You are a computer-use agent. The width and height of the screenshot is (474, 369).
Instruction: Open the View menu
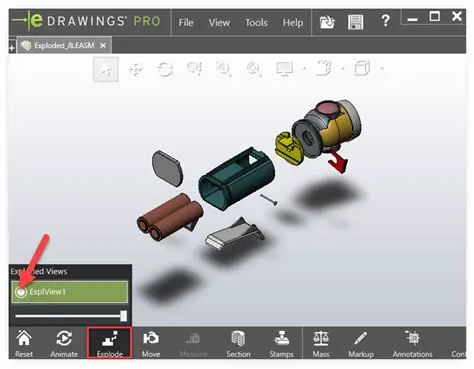point(219,23)
